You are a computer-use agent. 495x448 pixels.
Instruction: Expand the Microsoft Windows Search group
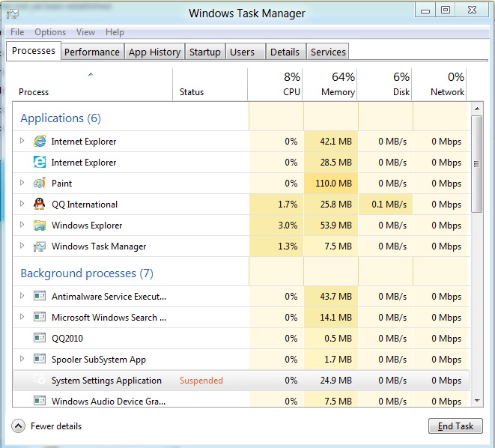22,316
